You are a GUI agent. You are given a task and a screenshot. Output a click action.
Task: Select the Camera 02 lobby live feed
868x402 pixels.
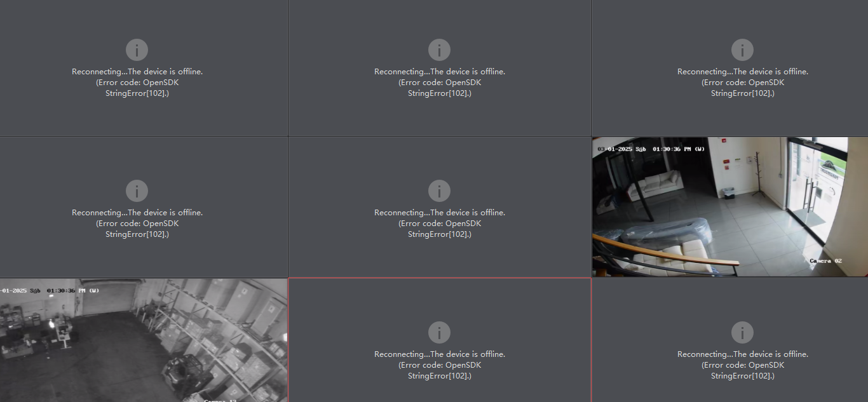click(729, 207)
